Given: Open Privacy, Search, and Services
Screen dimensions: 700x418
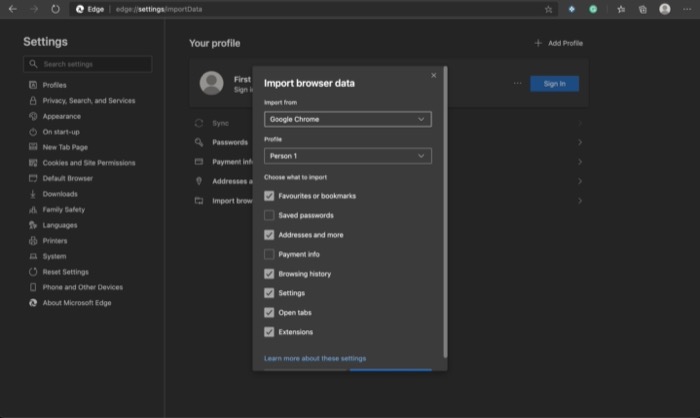Looking at the screenshot, I should (89, 100).
